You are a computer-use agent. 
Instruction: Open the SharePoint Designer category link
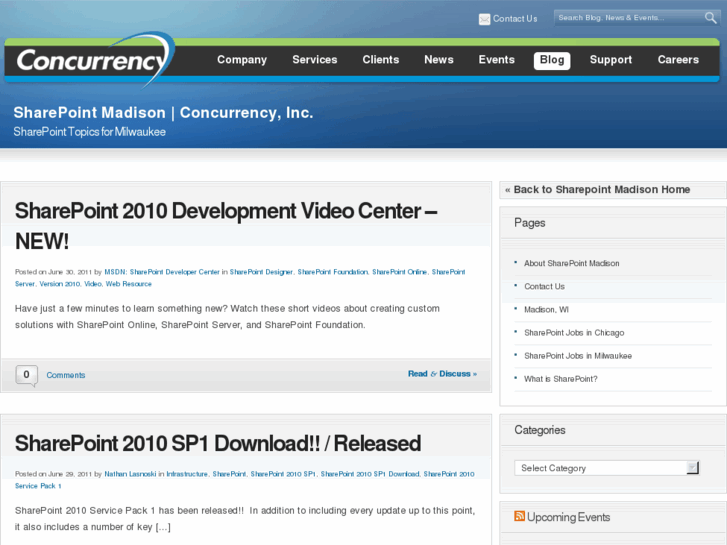click(261, 272)
